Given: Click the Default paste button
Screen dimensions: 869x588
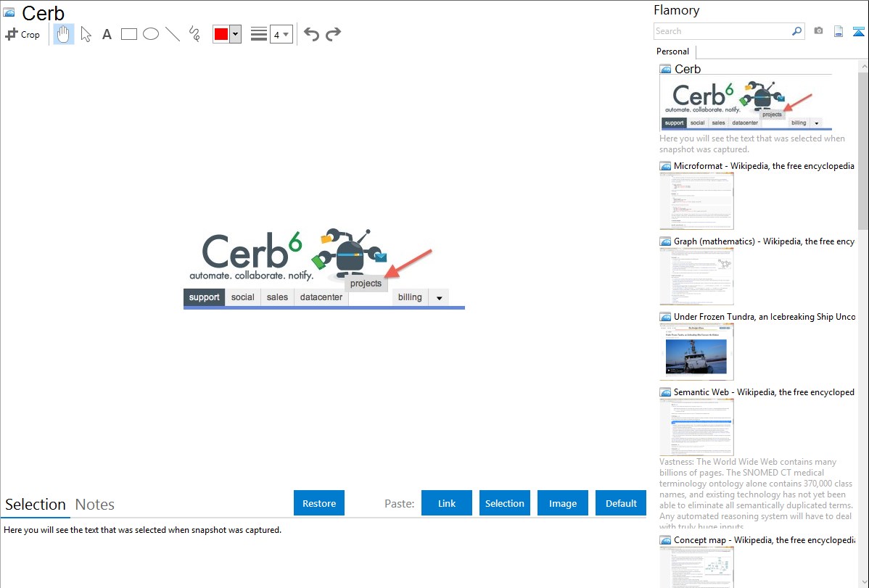Looking at the screenshot, I should click(x=621, y=503).
